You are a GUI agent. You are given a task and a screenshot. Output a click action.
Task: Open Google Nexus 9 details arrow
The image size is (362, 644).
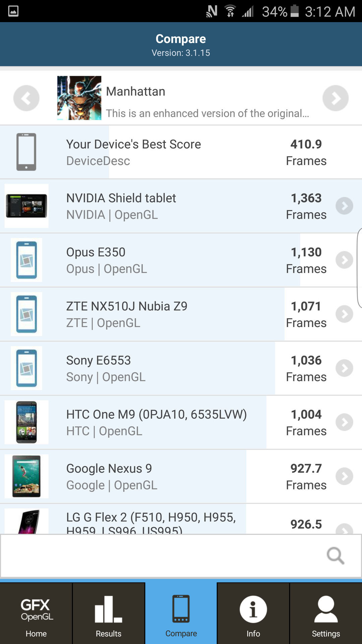tap(345, 476)
